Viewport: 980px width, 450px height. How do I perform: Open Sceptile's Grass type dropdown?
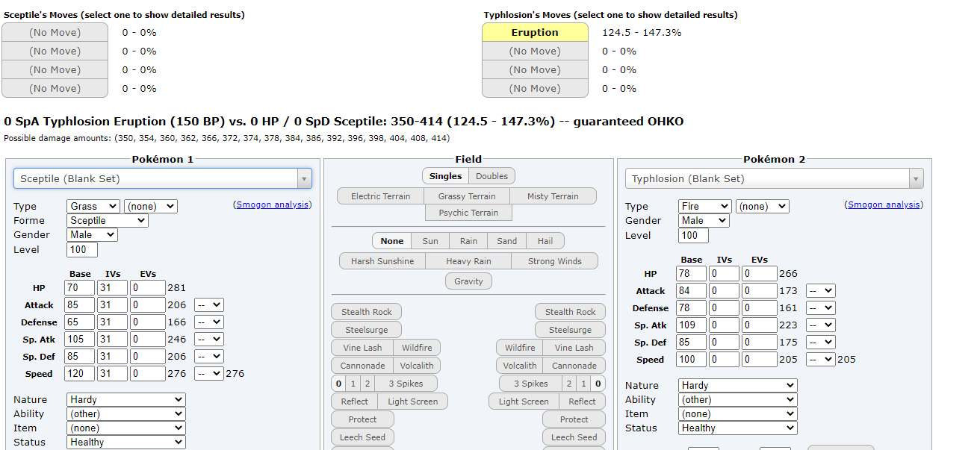[x=93, y=206]
